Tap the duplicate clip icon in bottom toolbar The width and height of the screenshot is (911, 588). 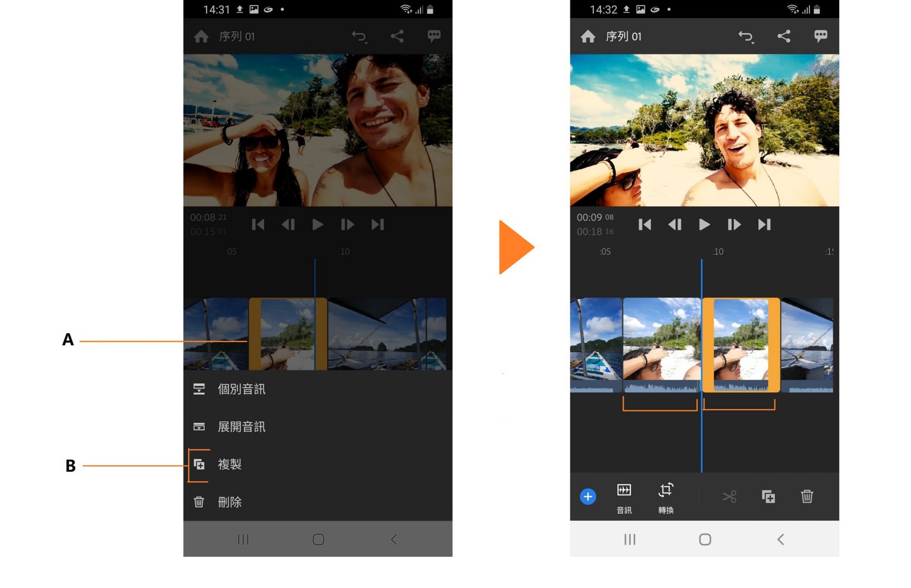coord(768,496)
